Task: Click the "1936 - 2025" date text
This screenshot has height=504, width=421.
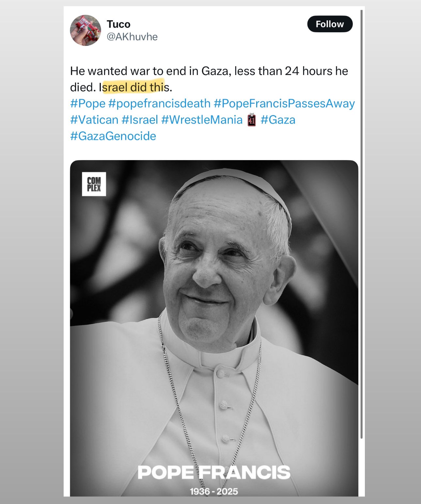Action: pyautogui.click(x=214, y=491)
